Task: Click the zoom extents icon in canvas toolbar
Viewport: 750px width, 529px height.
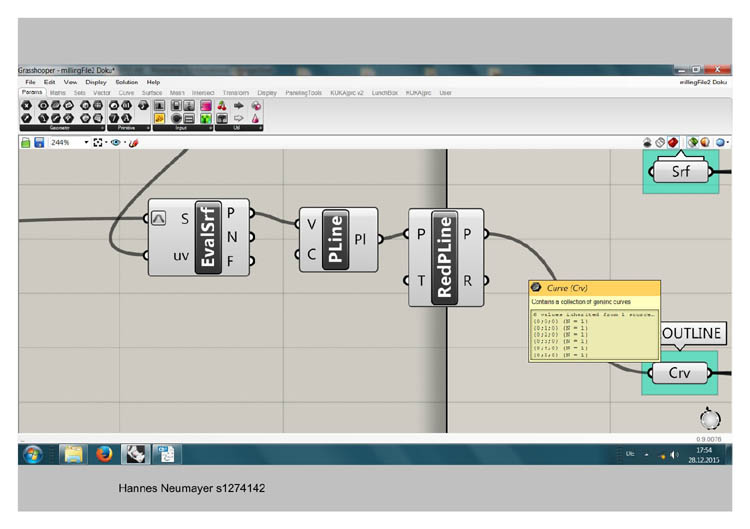Action: [98, 143]
